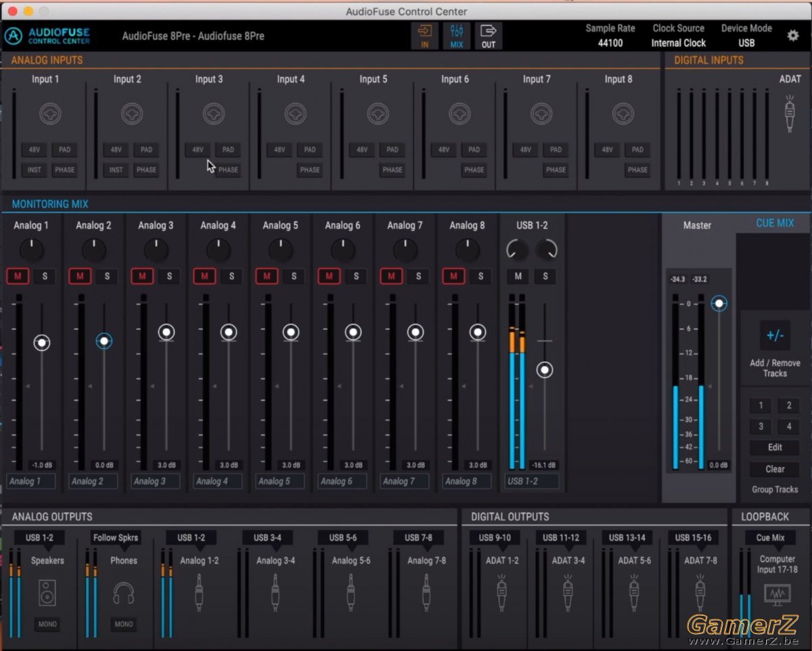Unmute the Analog 1 channel
The image size is (812, 651).
[x=17, y=276]
